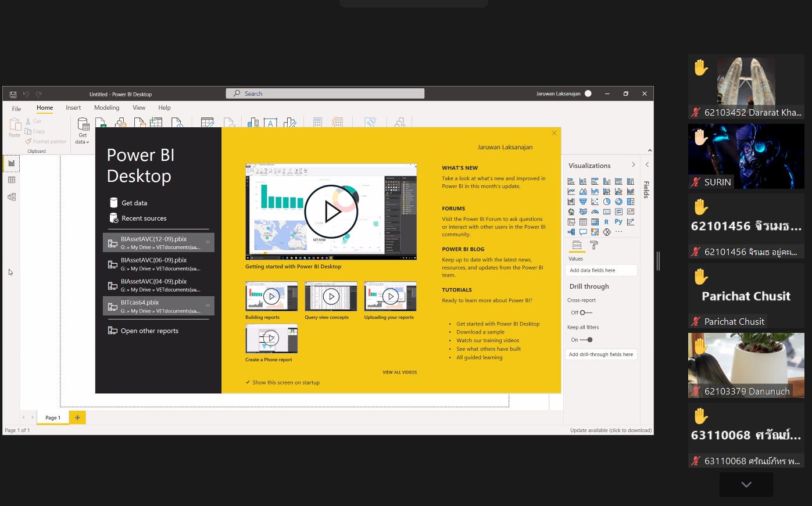Toggle the Cross-report drill through switch
812x506 pixels.
[586, 313]
